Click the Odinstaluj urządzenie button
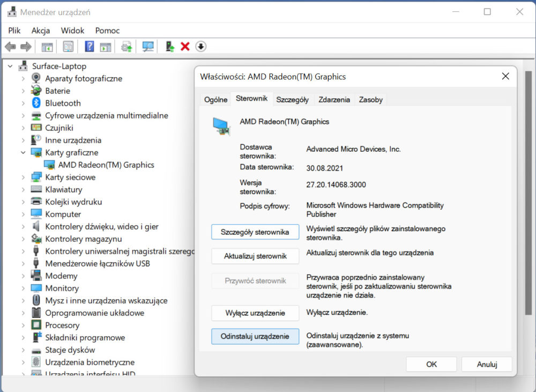This screenshot has width=536, height=392. pos(255,336)
